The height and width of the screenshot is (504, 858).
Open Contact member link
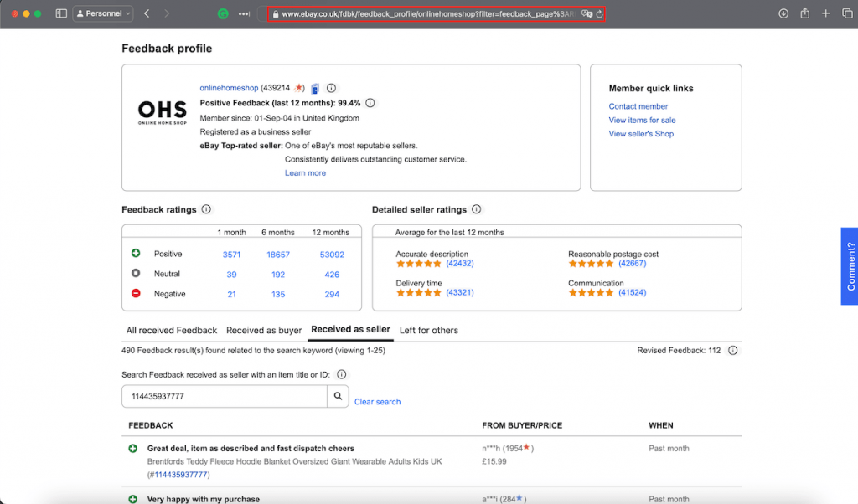pos(638,106)
